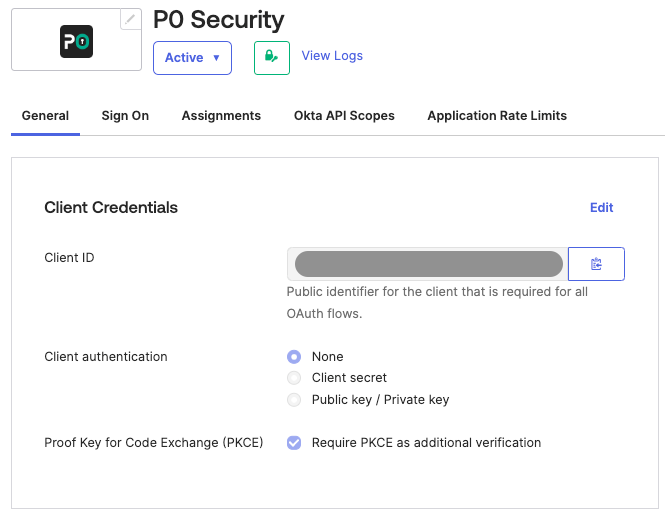665x513 pixels.
Task: Click the P0 app logo image
Action: (76, 41)
